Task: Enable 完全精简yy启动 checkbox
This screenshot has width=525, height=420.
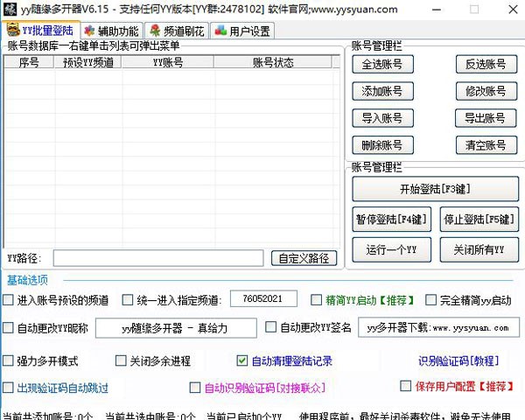Action: [430, 300]
